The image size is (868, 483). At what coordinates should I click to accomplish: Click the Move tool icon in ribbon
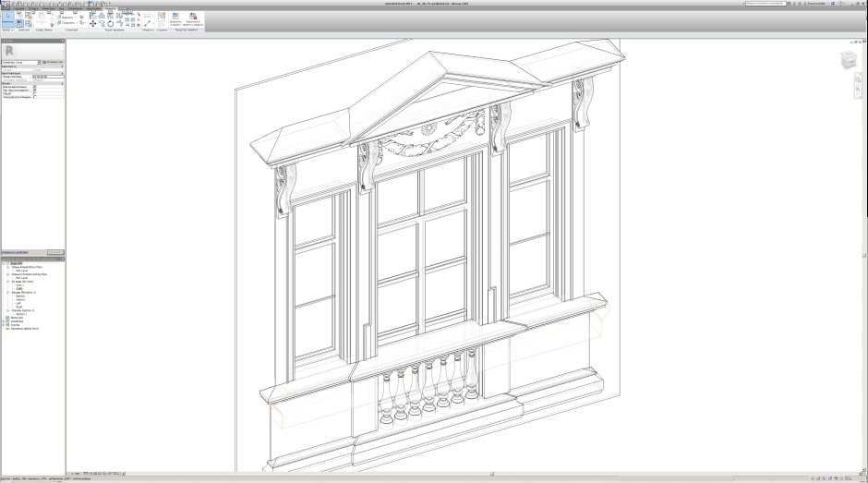[92, 23]
